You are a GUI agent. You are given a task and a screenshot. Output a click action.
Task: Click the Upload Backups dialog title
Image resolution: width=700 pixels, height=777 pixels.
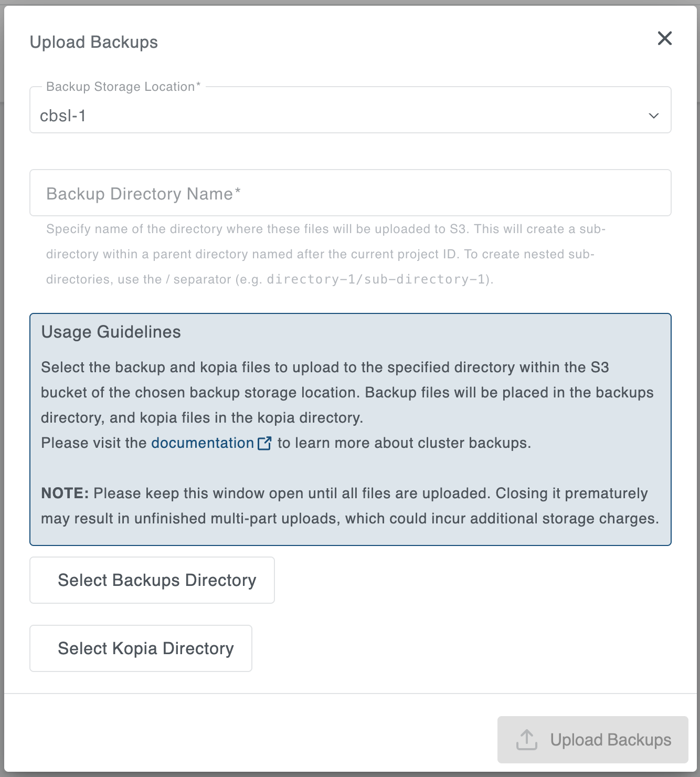point(94,42)
